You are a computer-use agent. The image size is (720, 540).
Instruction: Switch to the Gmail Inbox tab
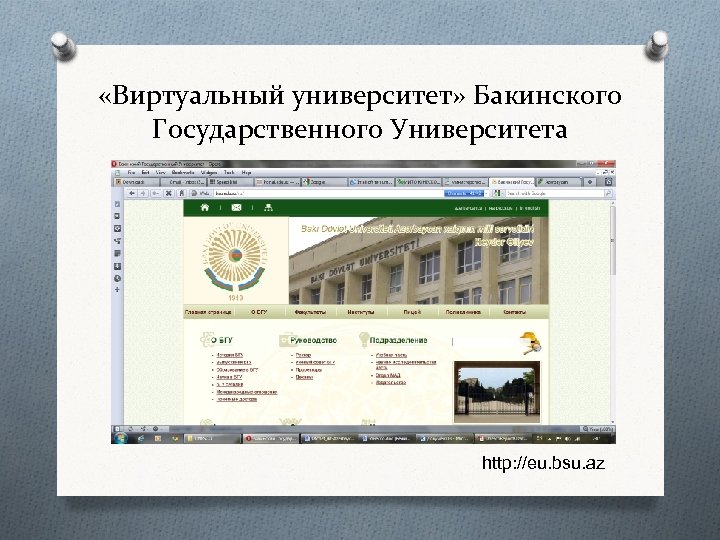(x=184, y=182)
